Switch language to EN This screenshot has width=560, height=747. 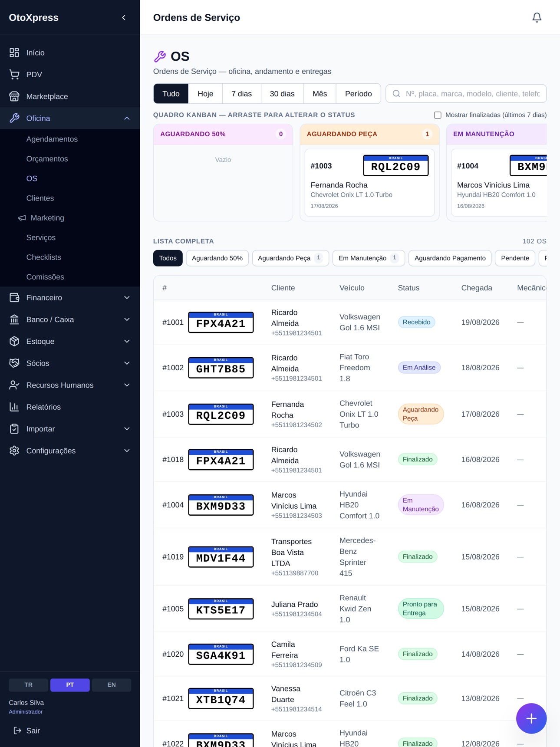(x=112, y=684)
